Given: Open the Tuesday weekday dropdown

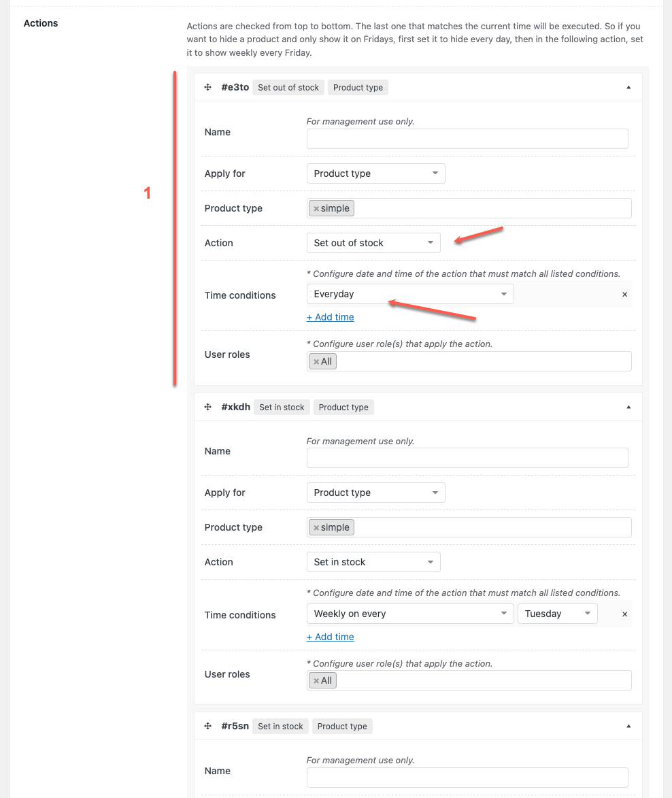Looking at the screenshot, I should (556, 614).
